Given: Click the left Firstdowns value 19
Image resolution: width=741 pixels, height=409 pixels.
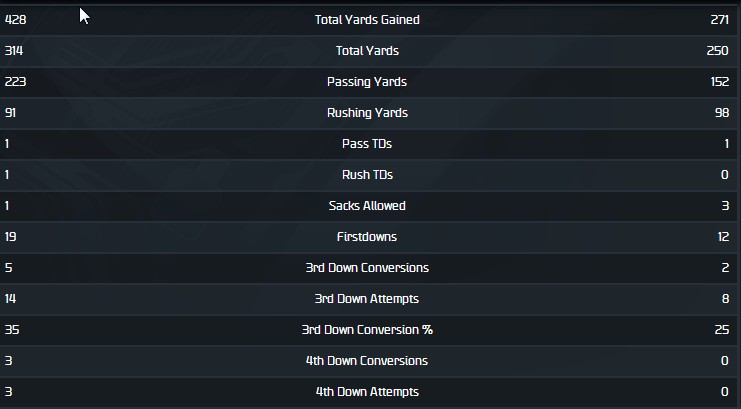Looking at the screenshot, I should tap(11, 236).
